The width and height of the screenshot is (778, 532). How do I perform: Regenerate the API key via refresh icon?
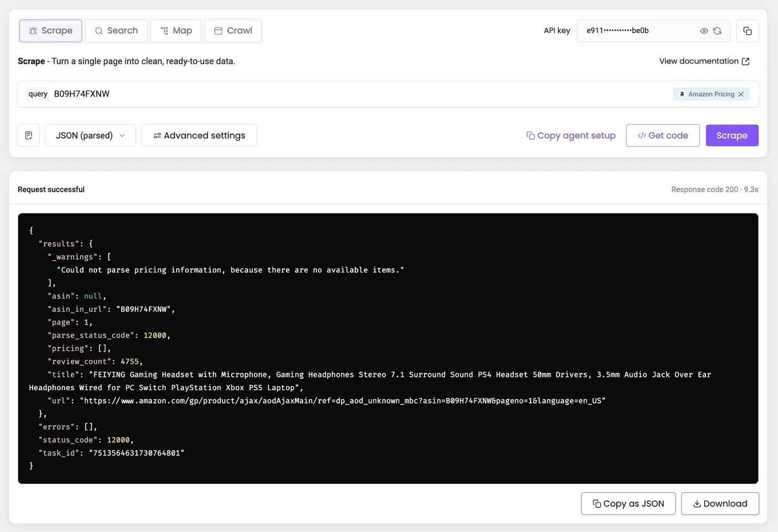pyautogui.click(x=718, y=31)
